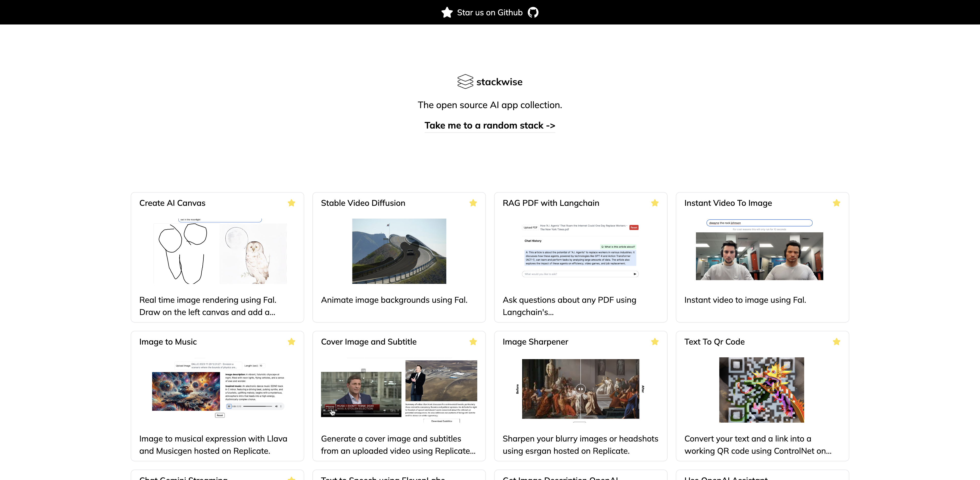Click the dragon QR code preview image

762,389
